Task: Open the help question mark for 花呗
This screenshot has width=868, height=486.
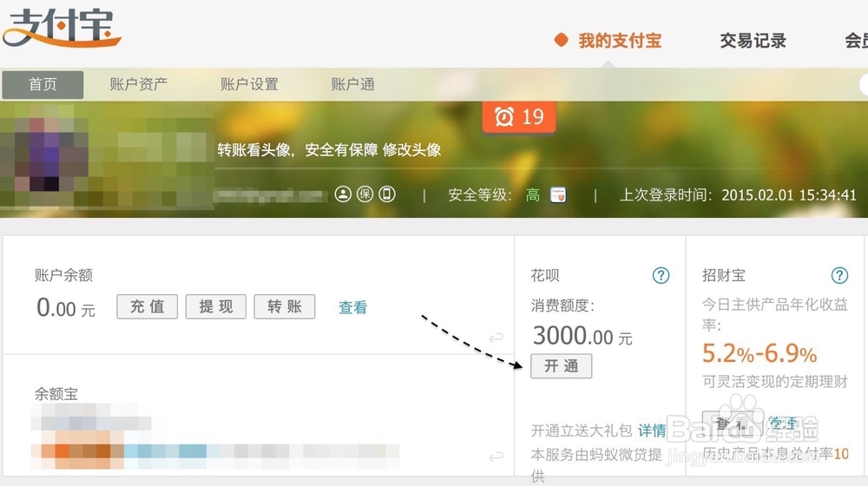Action: [661, 275]
